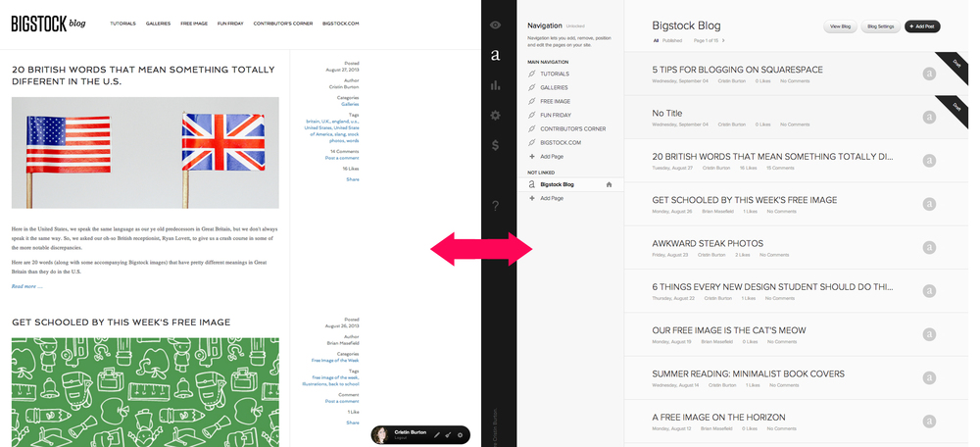Click the link icon beside FUN FRIDAY
The image size is (980, 447).
point(532,115)
